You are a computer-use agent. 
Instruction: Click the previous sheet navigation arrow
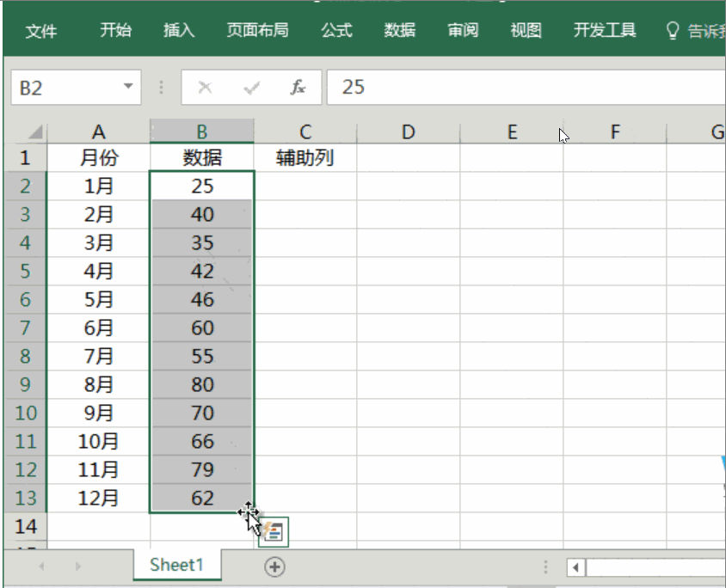pos(41,567)
